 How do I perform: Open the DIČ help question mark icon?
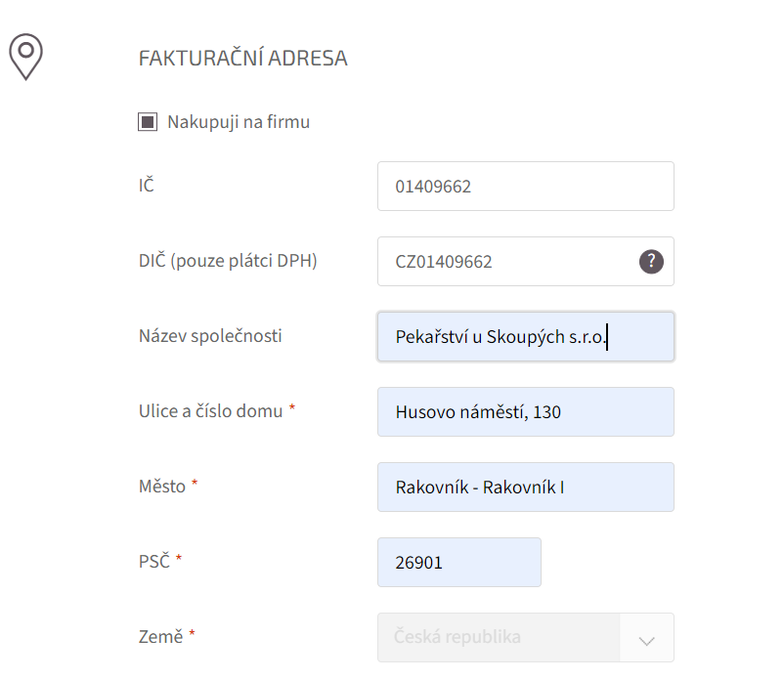click(651, 261)
